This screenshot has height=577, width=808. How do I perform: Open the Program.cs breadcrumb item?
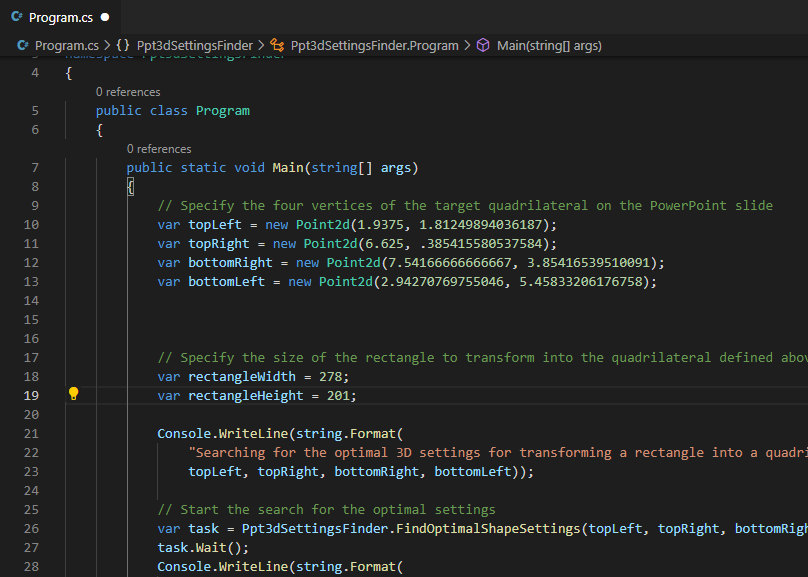[66, 46]
